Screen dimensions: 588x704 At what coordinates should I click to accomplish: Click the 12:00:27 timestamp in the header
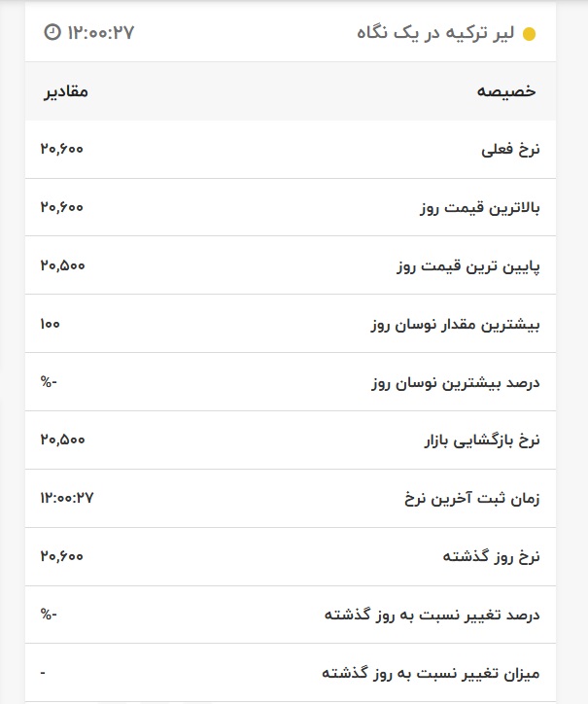[x=100, y=32]
